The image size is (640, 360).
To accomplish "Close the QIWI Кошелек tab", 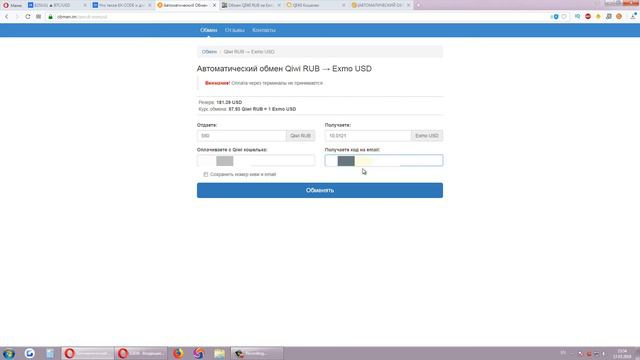I will click(x=343, y=5).
